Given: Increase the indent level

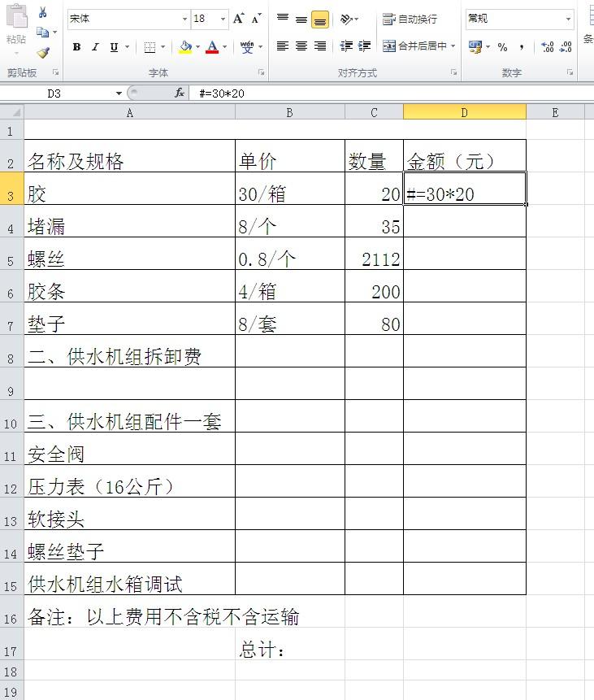Looking at the screenshot, I should [365, 46].
